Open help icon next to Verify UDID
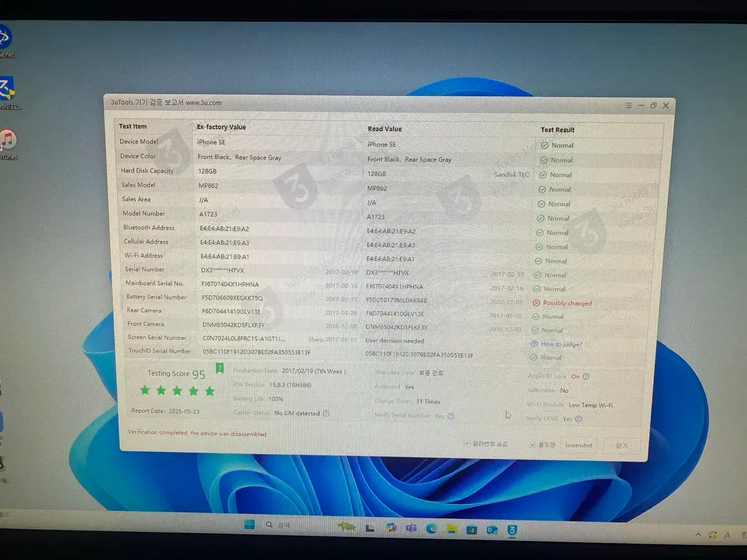The image size is (747, 560). point(579,419)
